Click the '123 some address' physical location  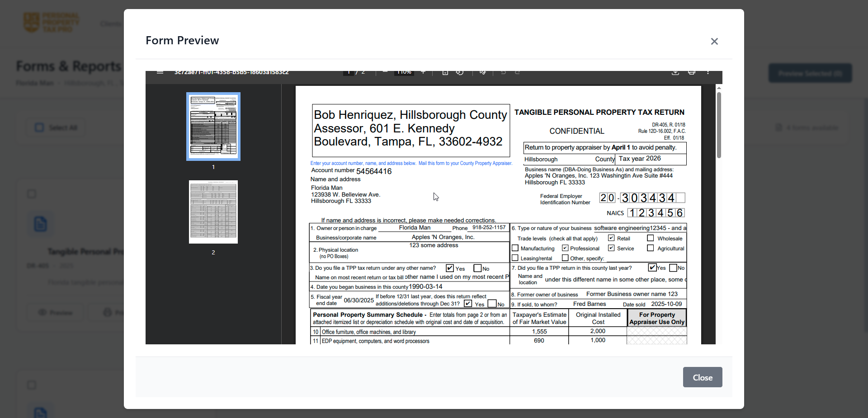tap(434, 245)
